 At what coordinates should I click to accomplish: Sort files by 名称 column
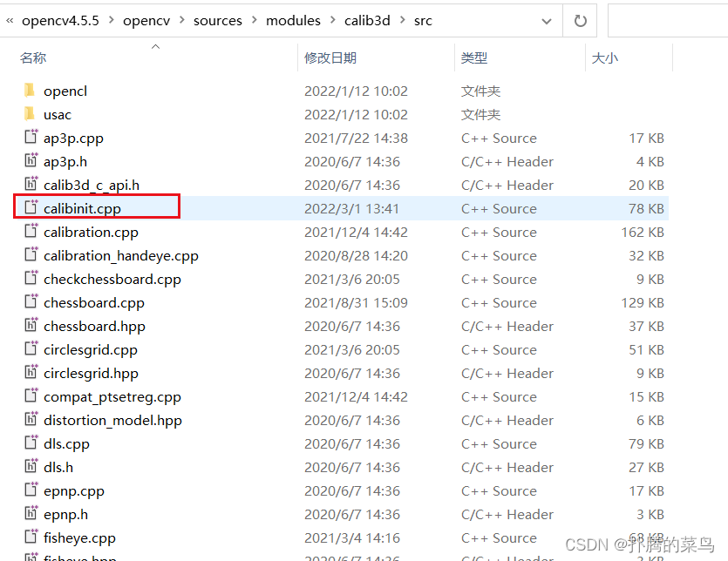[33, 58]
